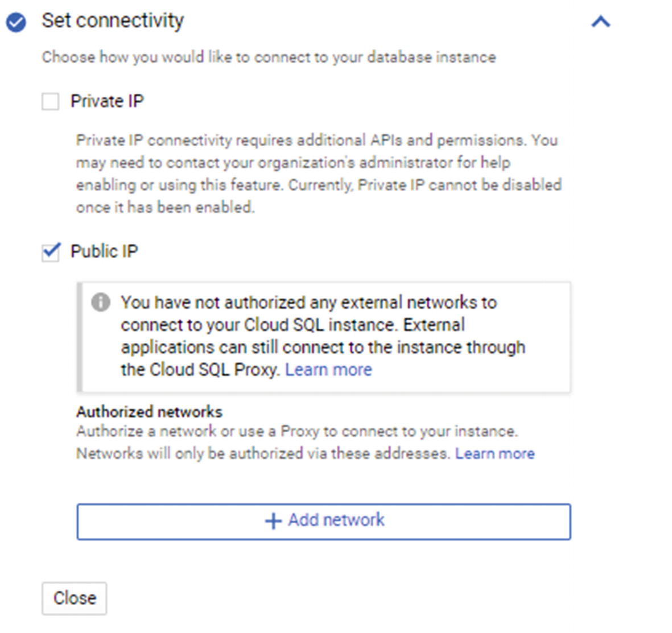Click the Private IP description paragraph
Screen dimensions: 672x633
[x=319, y=173]
